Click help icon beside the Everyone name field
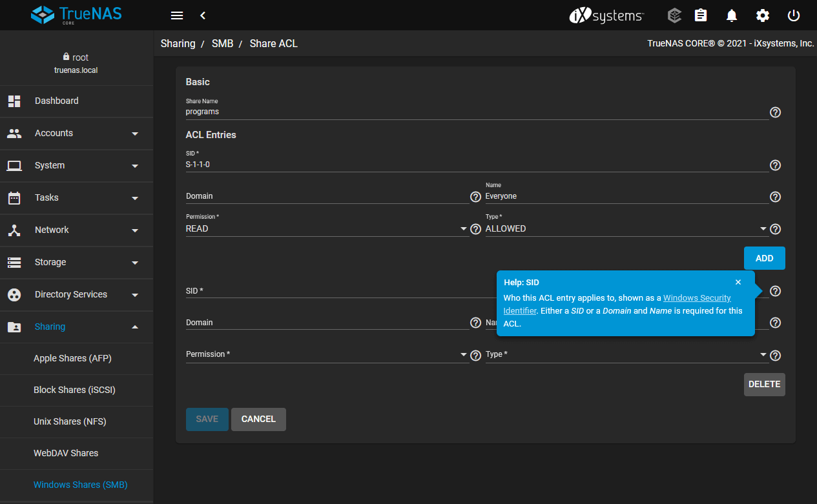Image resolution: width=817 pixels, height=504 pixels. click(x=776, y=197)
